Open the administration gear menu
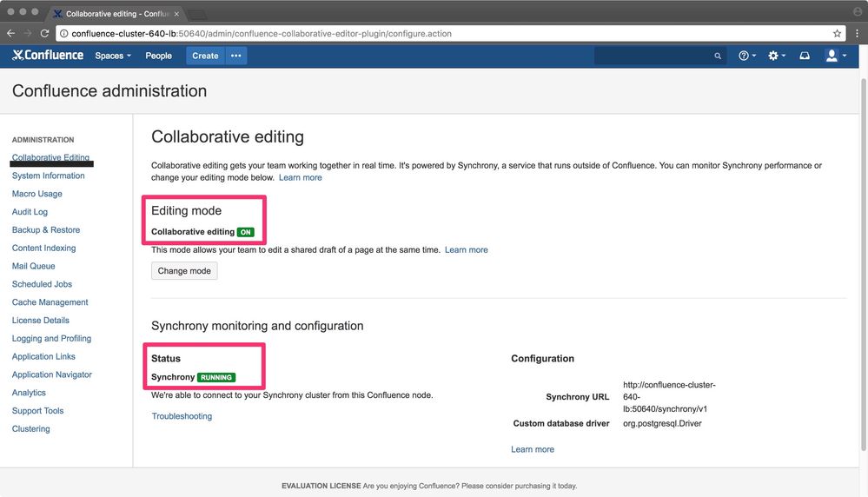 point(776,56)
